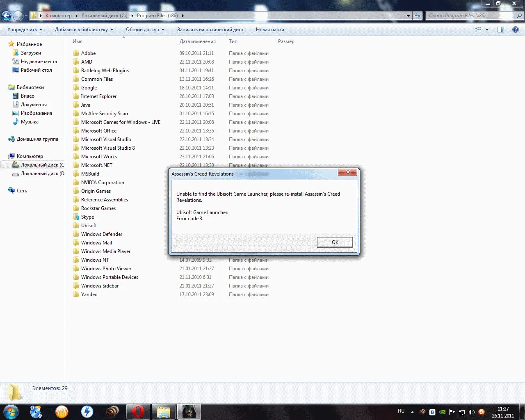Open Explorer help with the question mark

click(x=516, y=30)
